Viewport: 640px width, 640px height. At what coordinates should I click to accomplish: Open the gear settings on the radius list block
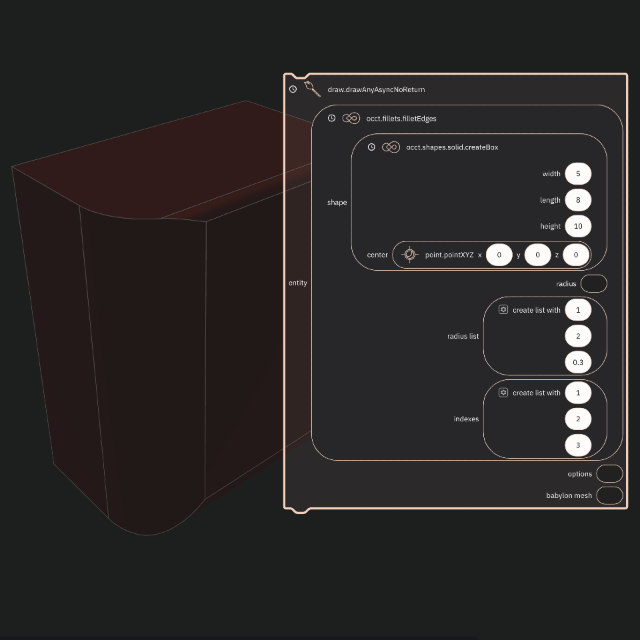[503, 310]
